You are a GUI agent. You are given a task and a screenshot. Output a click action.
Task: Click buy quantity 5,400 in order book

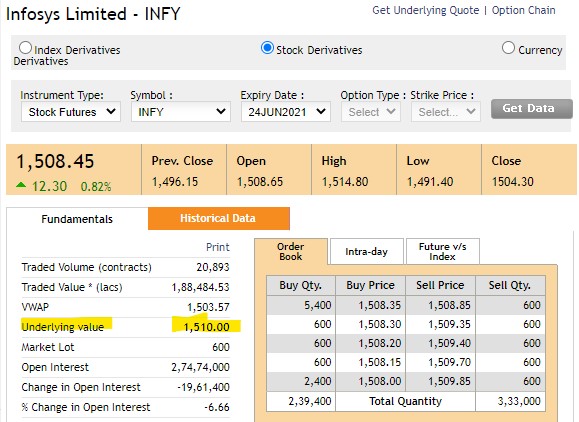point(318,305)
